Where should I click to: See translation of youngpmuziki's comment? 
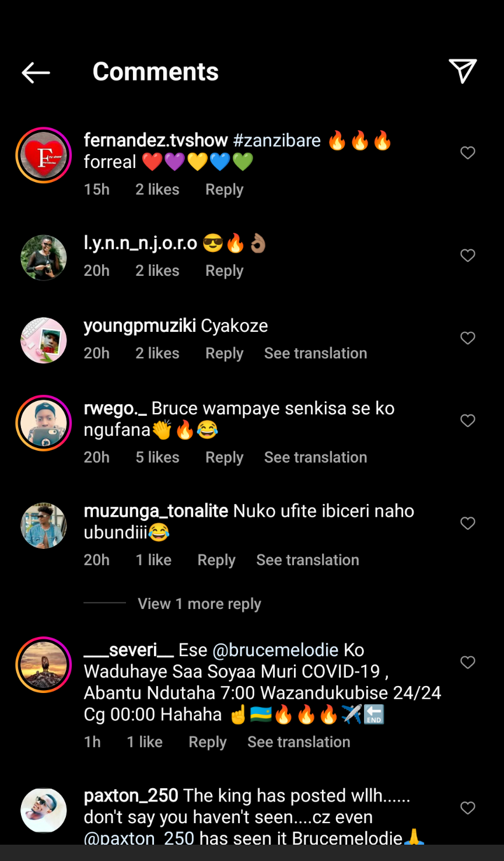coord(315,353)
